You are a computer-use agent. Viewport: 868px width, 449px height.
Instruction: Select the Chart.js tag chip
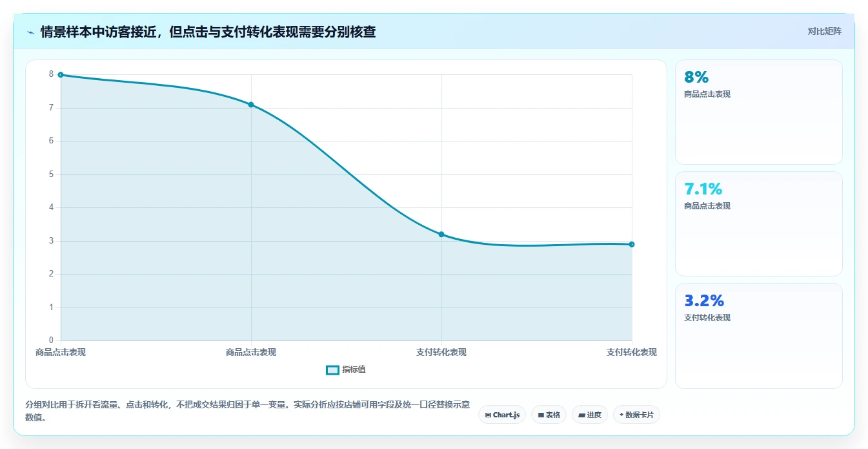[x=502, y=415]
